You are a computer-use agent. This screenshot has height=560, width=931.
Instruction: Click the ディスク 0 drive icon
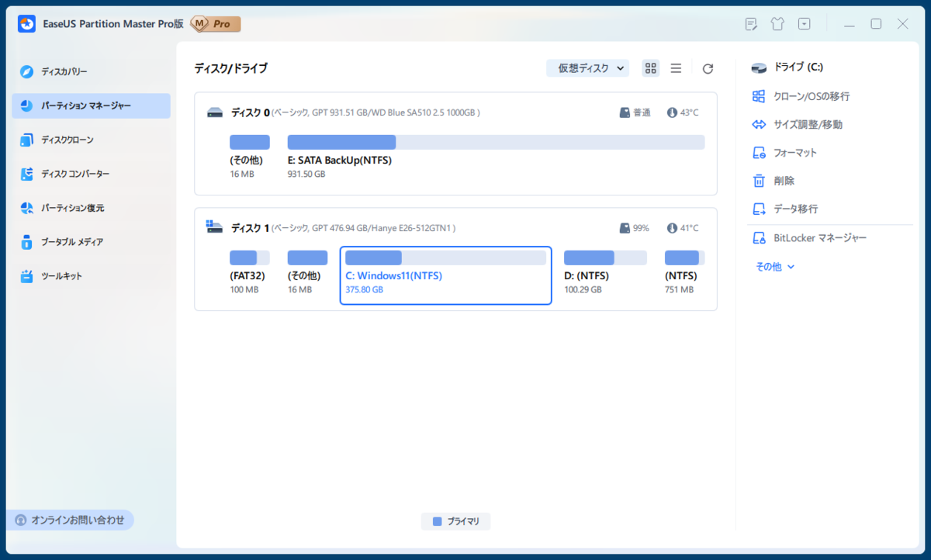pos(215,112)
